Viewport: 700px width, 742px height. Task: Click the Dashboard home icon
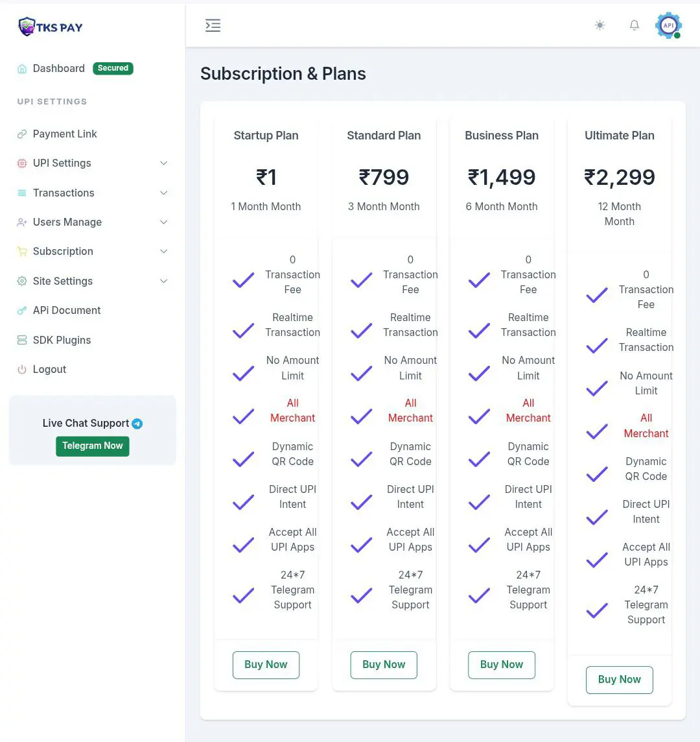click(22, 69)
